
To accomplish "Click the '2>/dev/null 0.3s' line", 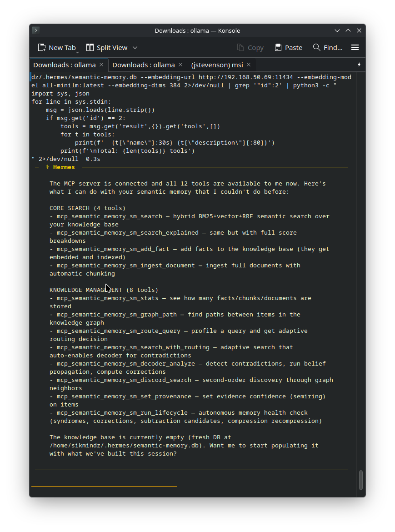I will [x=66, y=159].
